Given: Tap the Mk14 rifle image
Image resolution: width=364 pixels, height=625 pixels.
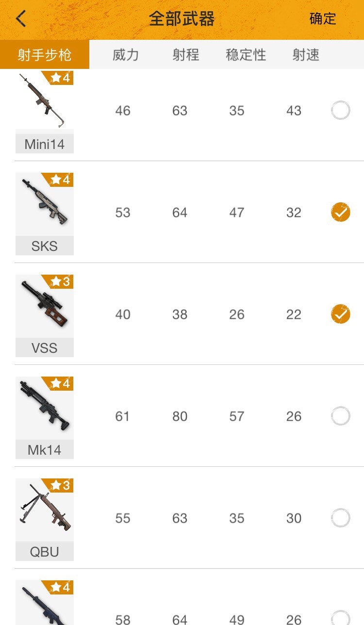Looking at the screenshot, I should pos(44,407).
